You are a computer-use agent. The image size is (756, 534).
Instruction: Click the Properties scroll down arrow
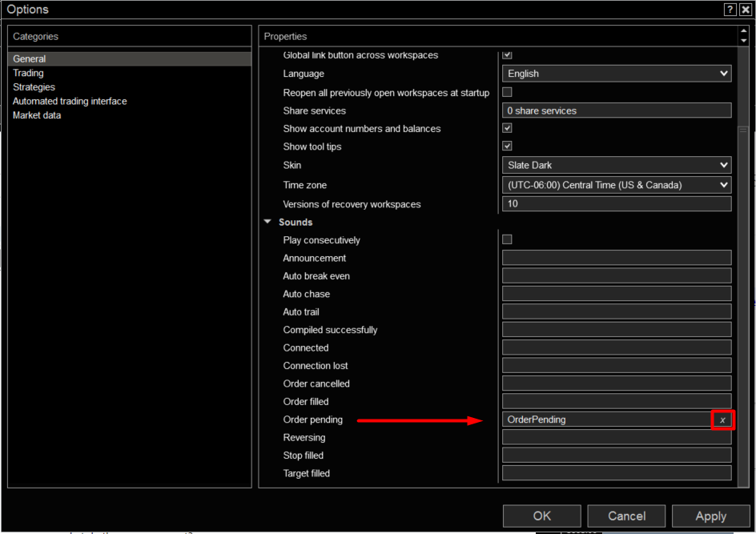[x=743, y=41]
